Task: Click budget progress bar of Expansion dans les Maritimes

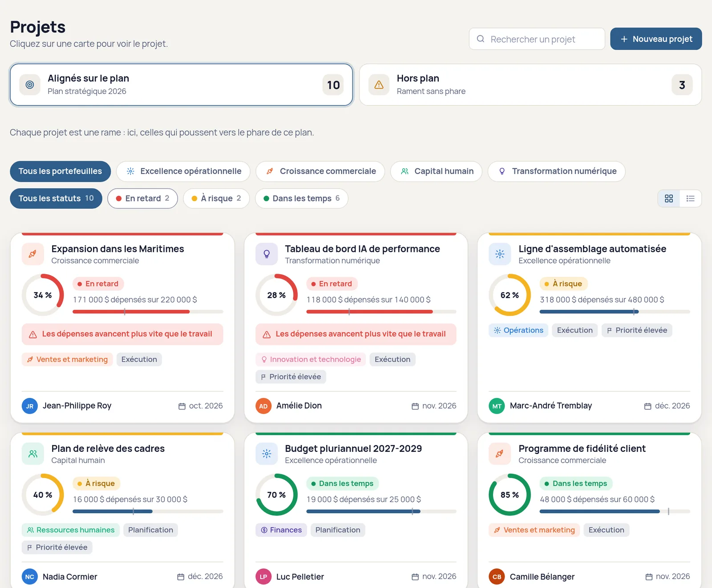Action: point(148,312)
